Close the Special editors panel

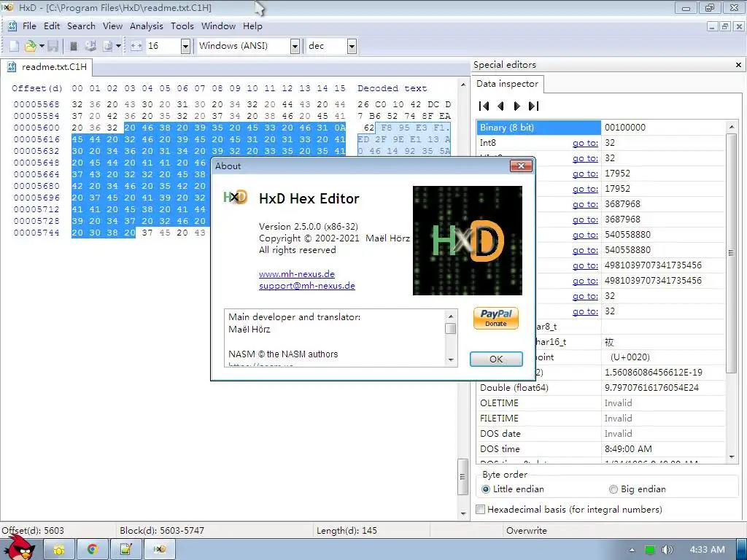coord(738,65)
